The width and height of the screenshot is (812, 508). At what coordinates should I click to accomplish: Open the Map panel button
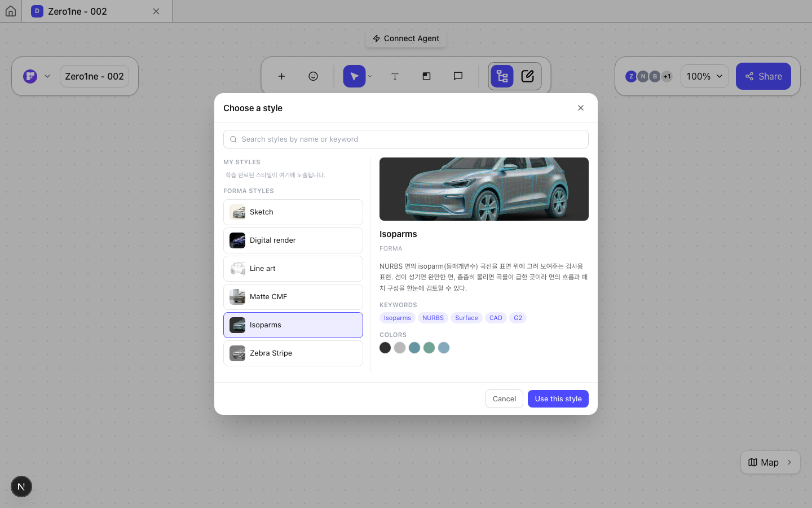click(x=770, y=462)
